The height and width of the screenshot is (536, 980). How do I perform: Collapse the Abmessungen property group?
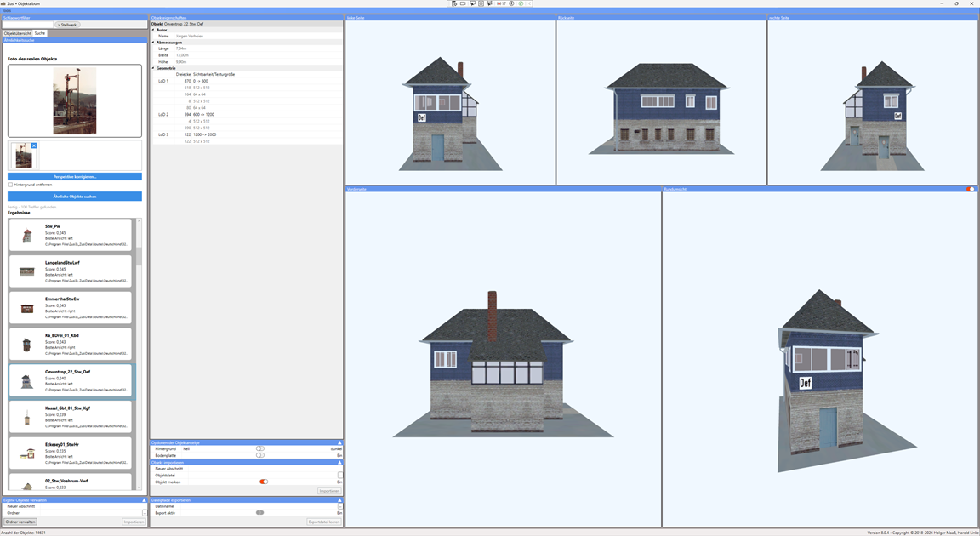153,43
